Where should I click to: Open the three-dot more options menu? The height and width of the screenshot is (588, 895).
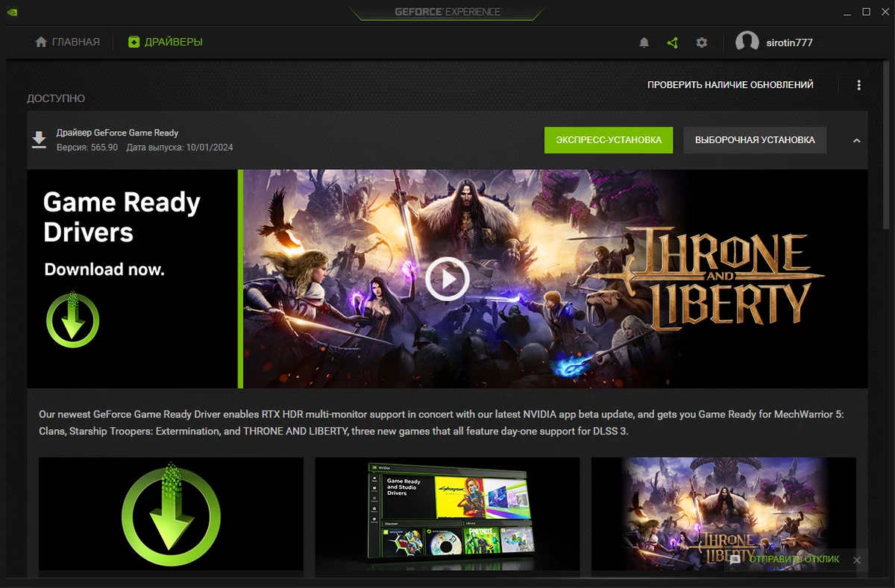859,85
